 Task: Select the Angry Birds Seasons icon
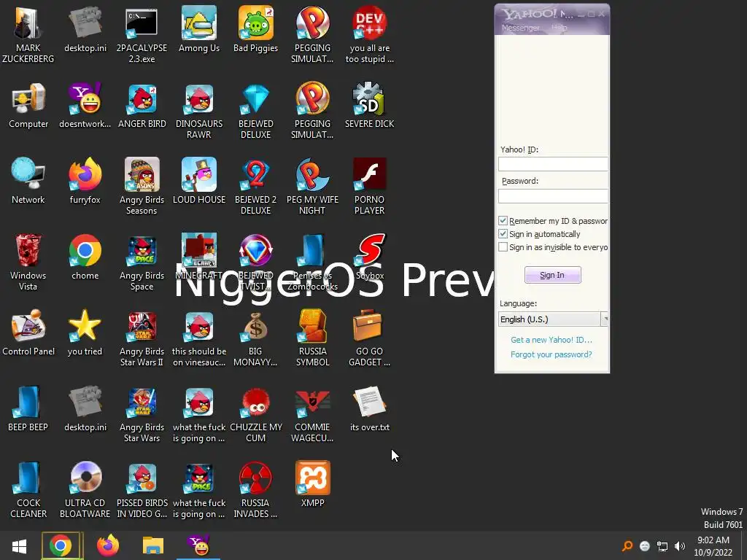[142, 186]
